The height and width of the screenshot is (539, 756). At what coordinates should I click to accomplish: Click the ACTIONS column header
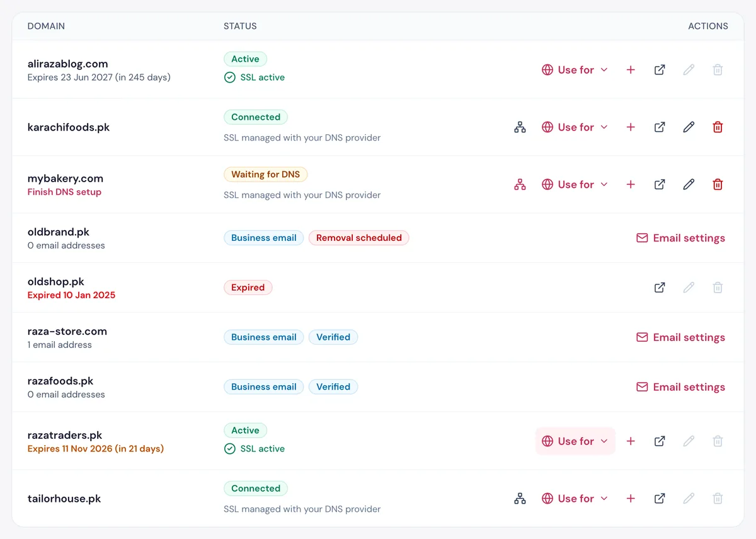coord(708,26)
